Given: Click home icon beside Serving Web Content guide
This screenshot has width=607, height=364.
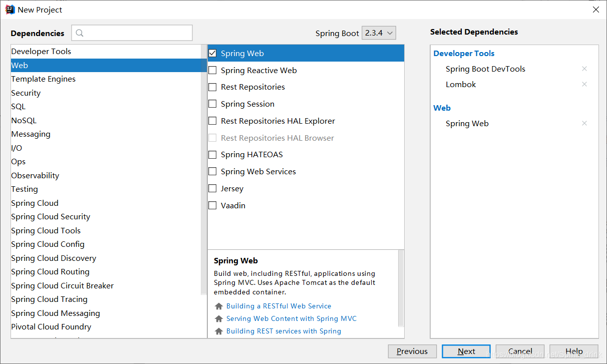Looking at the screenshot, I should click(218, 319).
